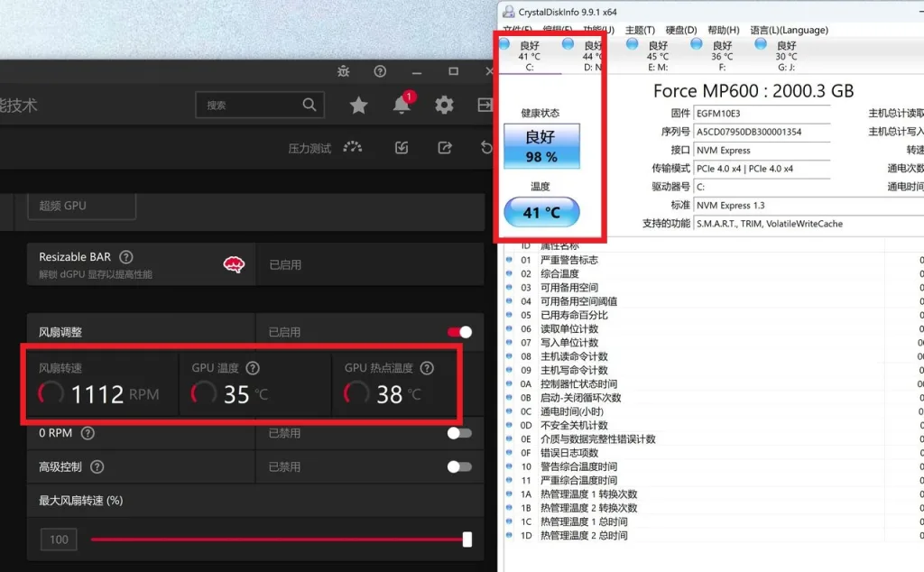
Task: Click the export profile share icon
Action: tap(445, 147)
